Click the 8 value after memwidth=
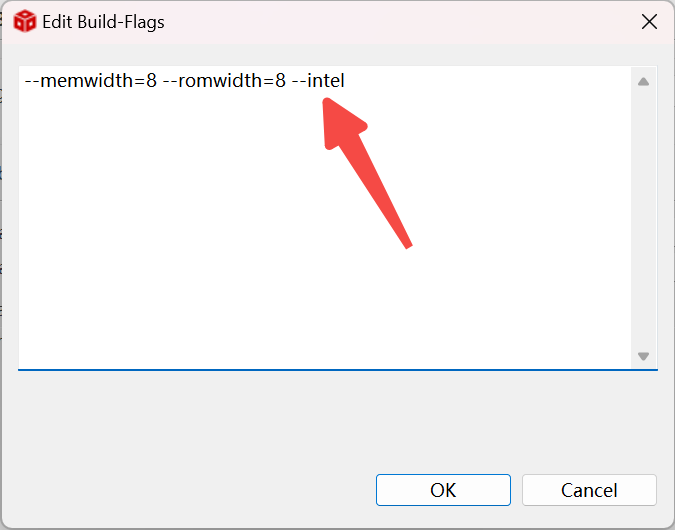 (152, 81)
